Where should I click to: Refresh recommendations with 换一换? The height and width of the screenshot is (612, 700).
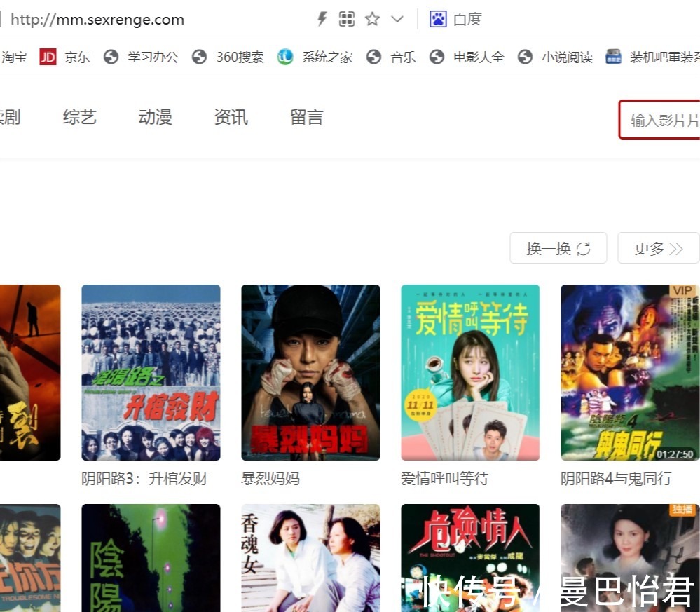click(x=558, y=247)
